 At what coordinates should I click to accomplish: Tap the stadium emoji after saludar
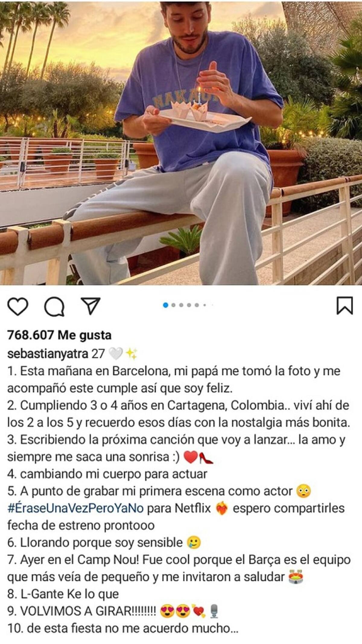[x=296, y=577]
